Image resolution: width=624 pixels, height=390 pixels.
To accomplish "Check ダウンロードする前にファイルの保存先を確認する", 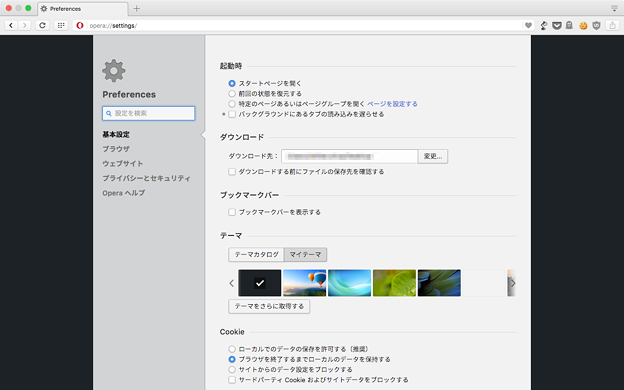I will (x=232, y=172).
